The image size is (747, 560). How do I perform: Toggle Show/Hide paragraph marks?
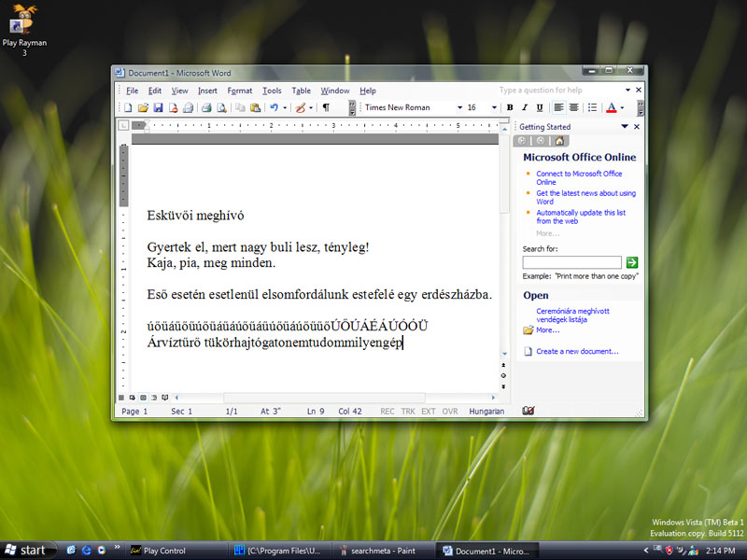(326, 107)
